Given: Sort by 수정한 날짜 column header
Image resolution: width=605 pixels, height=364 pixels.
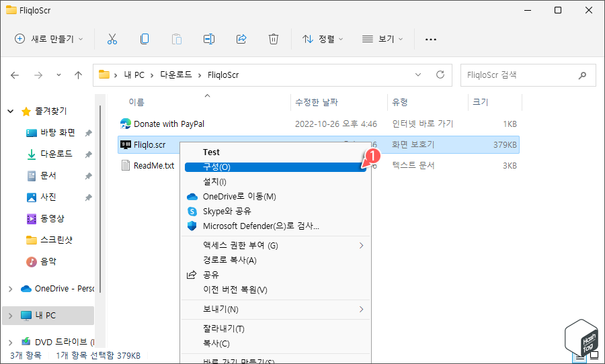Looking at the screenshot, I should [317, 102].
